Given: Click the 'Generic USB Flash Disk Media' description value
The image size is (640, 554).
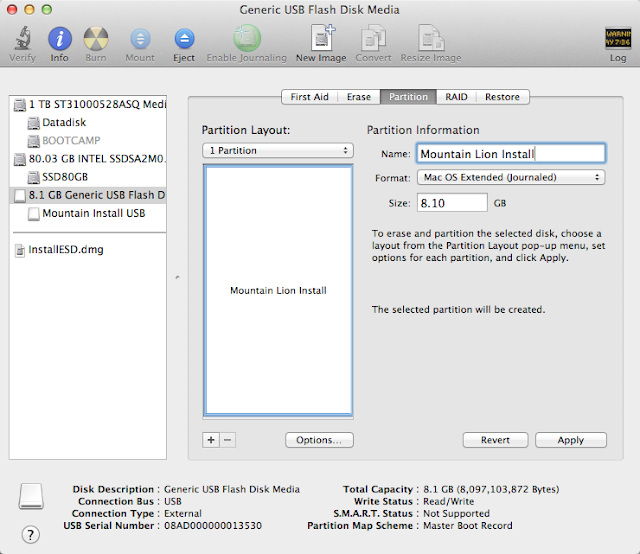Looking at the screenshot, I should point(232,489).
